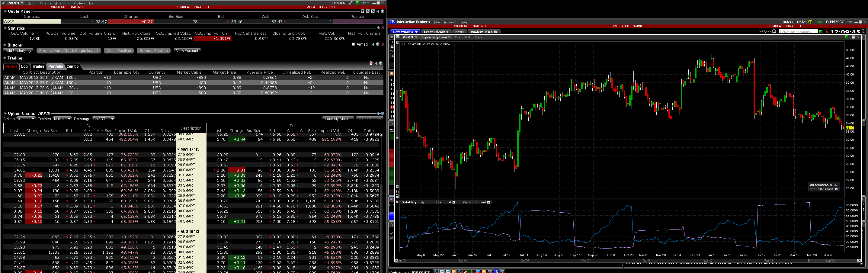Toggle the Historical volatility checkbox
This screenshot has height=273, width=868.
point(453,202)
